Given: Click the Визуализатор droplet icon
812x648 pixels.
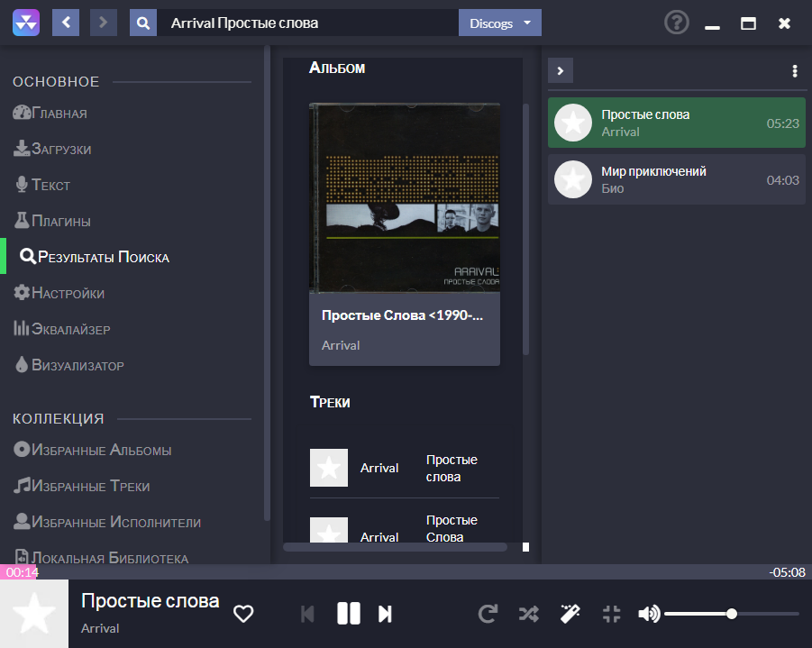Looking at the screenshot, I should [22, 365].
